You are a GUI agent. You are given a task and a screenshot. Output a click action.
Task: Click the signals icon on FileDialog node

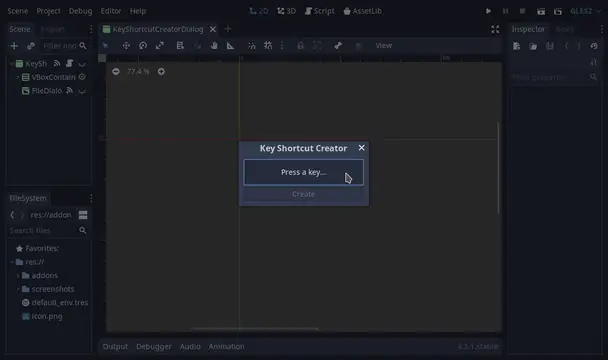click(x=69, y=90)
